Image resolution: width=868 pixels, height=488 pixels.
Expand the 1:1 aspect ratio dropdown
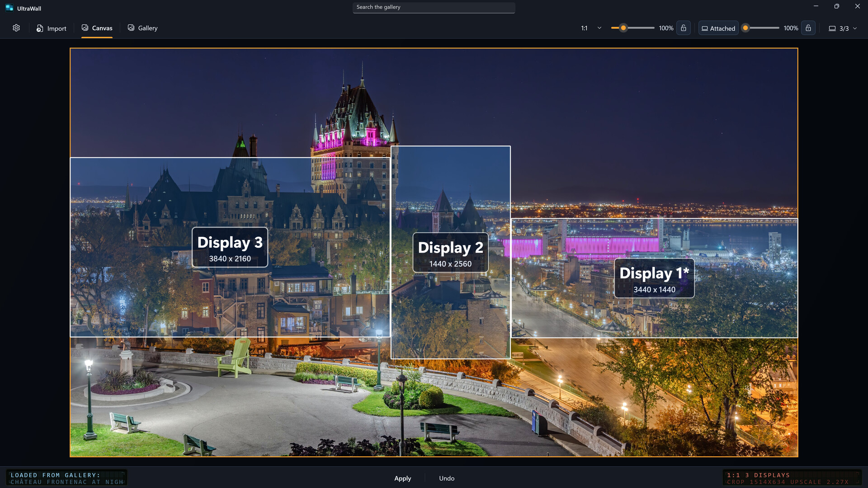(x=591, y=28)
